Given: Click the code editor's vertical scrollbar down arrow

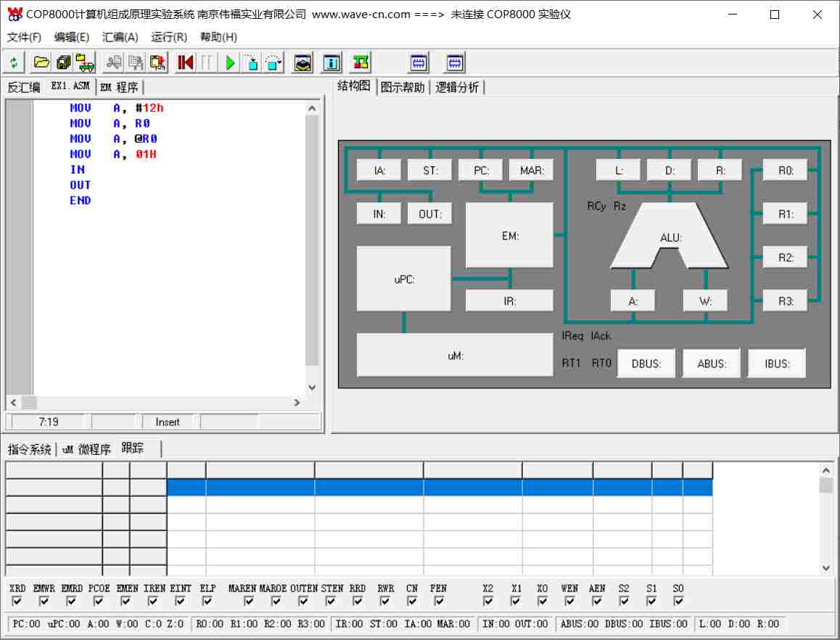Looking at the screenshot, I should coord(312,388).
